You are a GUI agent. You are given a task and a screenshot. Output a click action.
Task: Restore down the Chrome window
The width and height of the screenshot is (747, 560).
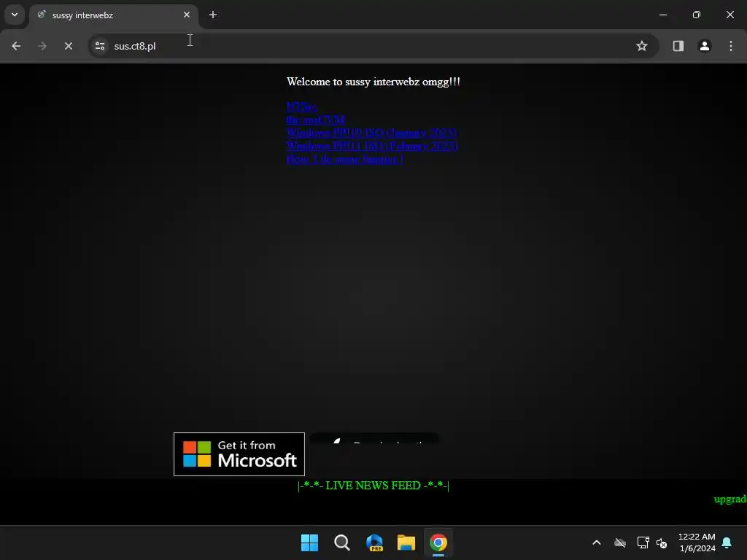[x=697, y=15]
